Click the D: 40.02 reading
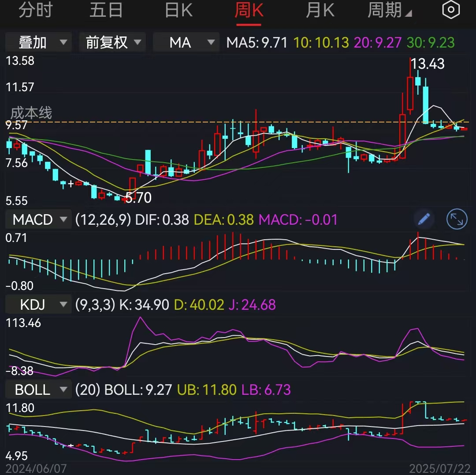 click(199, 304)
